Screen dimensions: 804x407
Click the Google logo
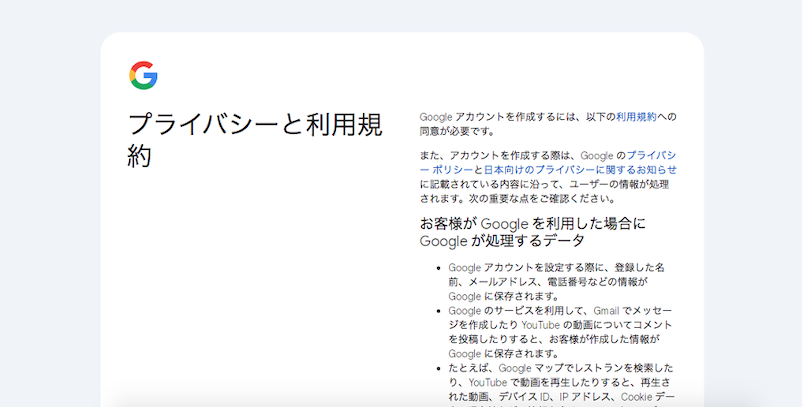[143, 76]
